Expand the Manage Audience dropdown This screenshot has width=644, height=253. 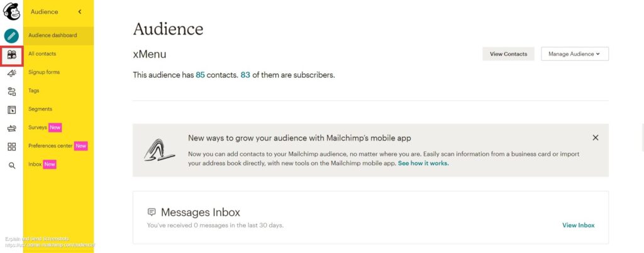tap(575, 54)
